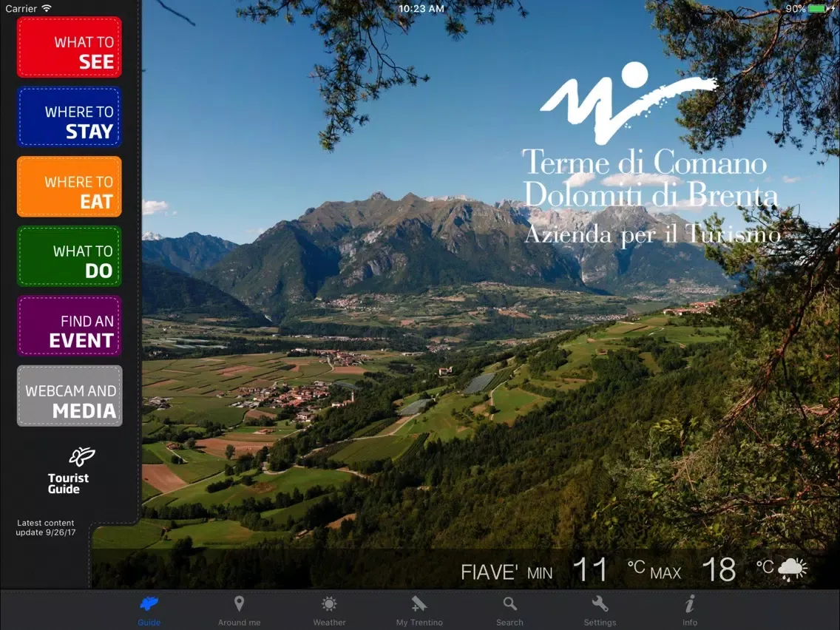Open the What to See section

[69, 47]
